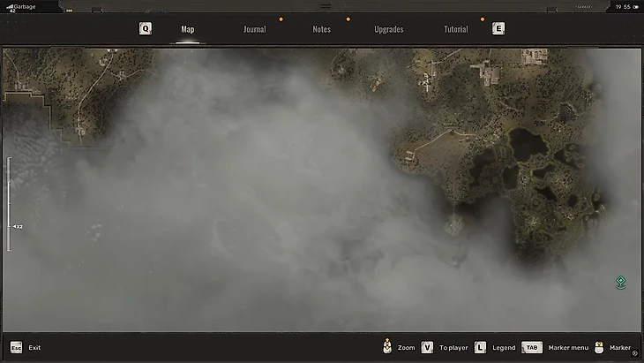Go to the Upgrades tab
This screenshot has width=644, height=363.
click(x=388, y=29)
